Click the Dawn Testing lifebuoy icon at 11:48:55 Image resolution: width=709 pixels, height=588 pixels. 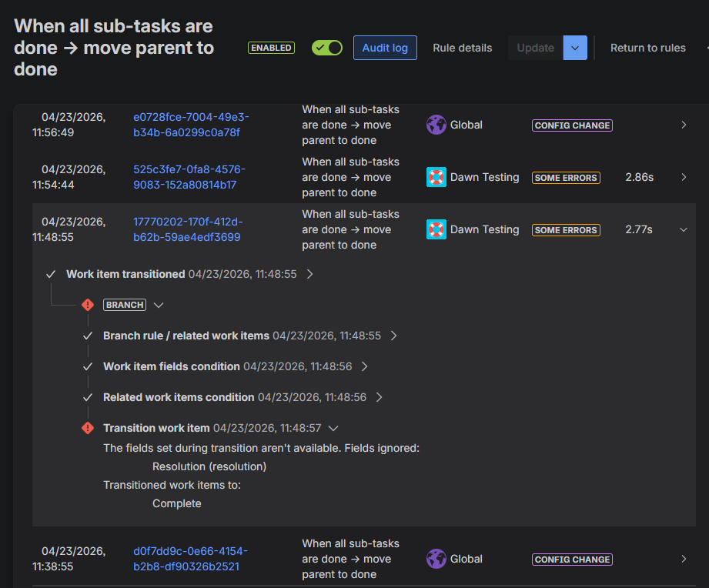436,229
